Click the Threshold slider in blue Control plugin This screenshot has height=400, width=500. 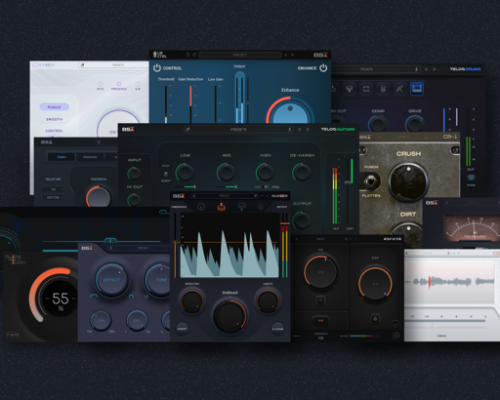[166, 104]
